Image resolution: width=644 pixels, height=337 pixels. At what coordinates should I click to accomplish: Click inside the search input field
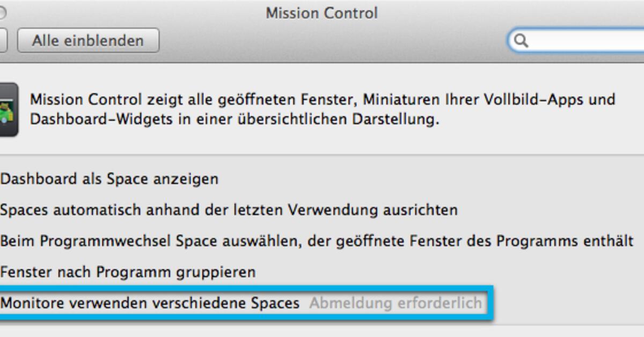(580, 41)
